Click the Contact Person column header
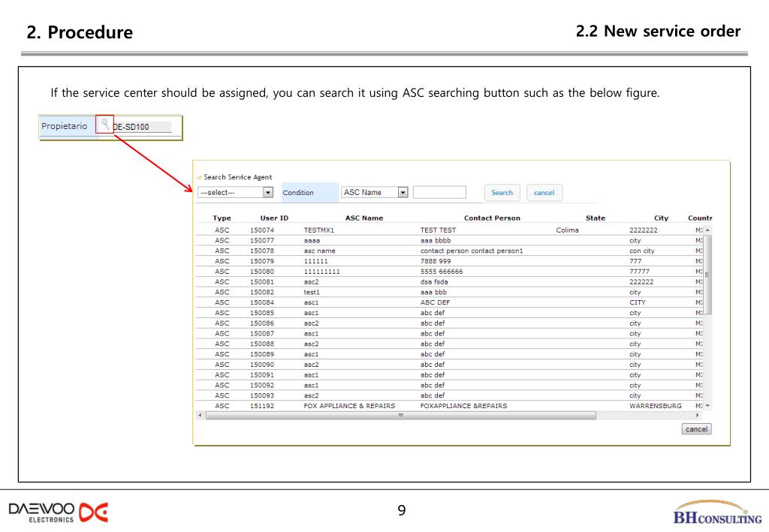769x532 pixels. click(492, 218)
